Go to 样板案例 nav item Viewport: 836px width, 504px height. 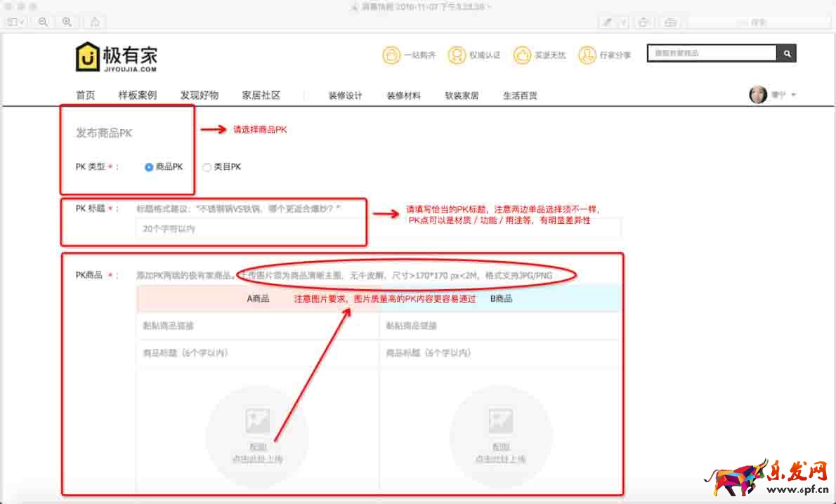[x=137, y=95]
